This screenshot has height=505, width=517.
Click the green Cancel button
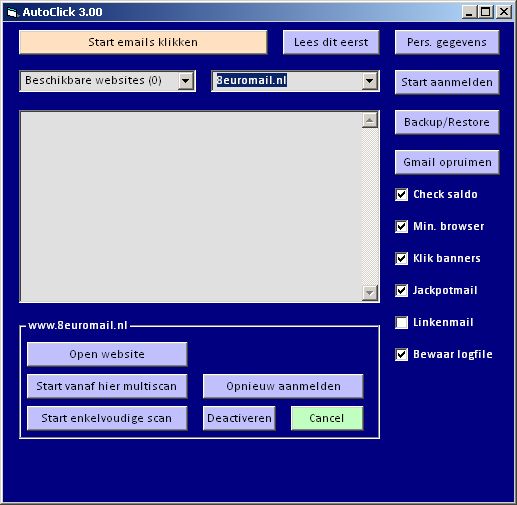(x=327, y=418)
